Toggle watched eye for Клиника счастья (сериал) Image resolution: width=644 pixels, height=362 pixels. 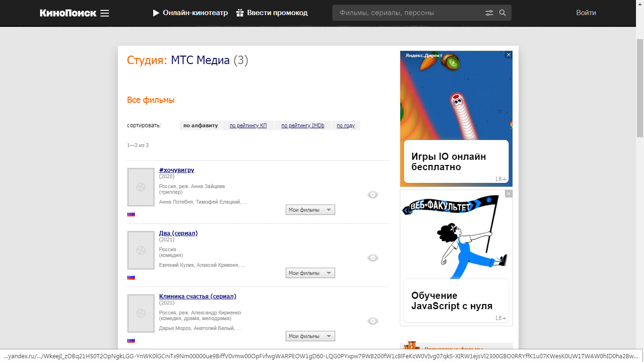pos(373,321)
